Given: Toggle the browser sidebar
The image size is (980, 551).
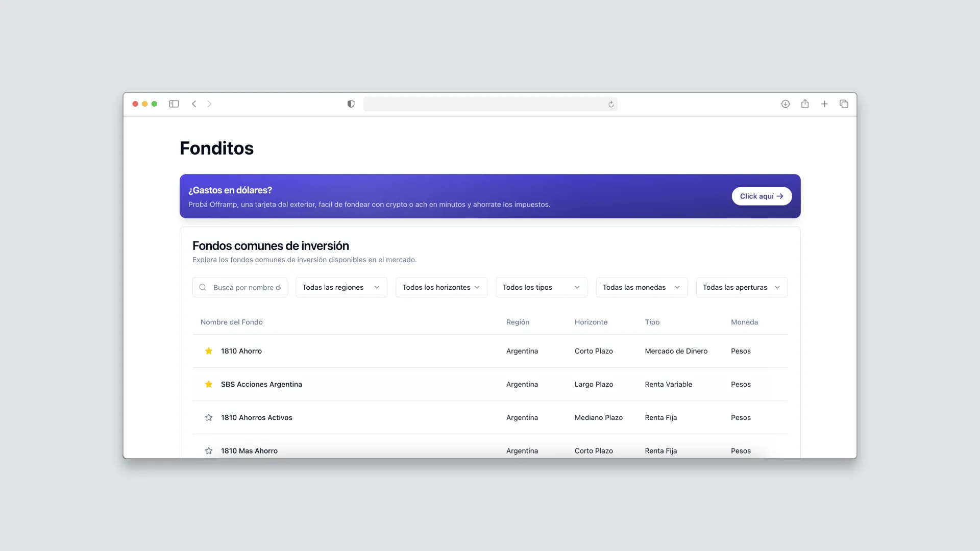Looking at the screenshot, I should pos(174,104).
